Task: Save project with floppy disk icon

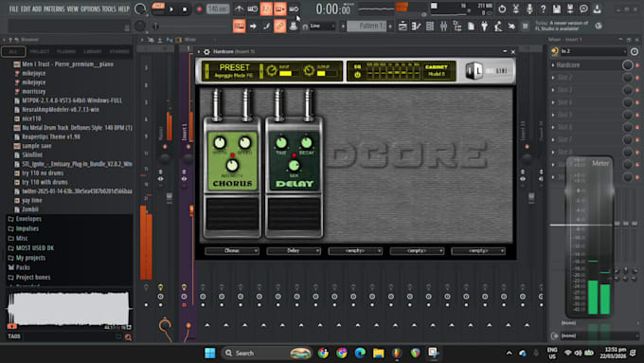Action: click(557, 9)
